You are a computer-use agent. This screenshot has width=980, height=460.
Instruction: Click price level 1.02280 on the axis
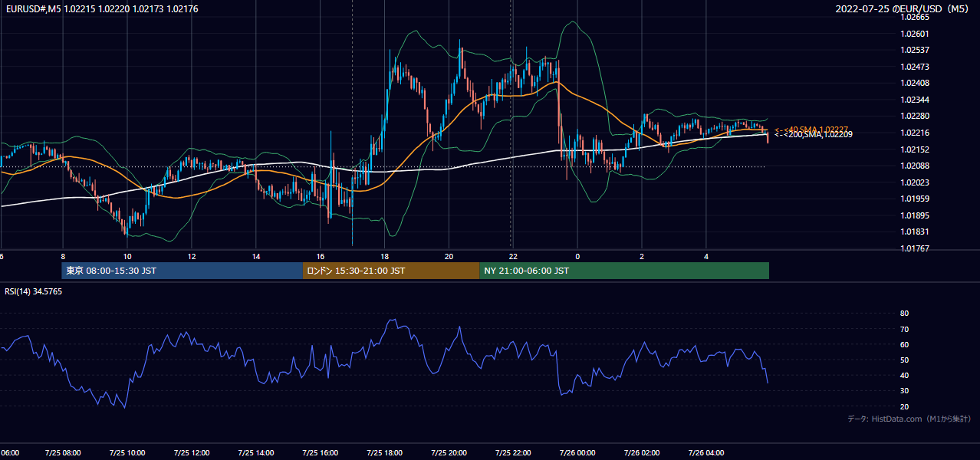coord(914,116)
